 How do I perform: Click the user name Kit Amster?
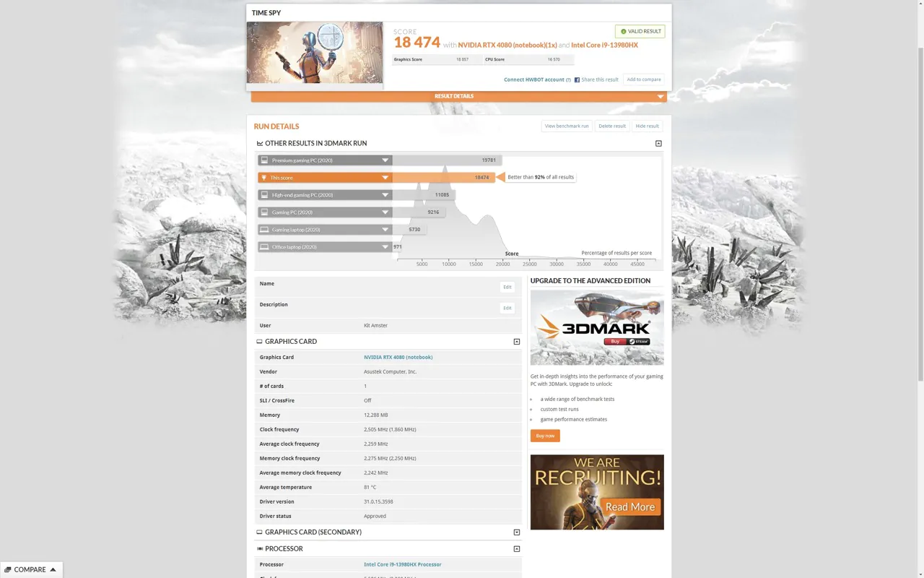point(375,325)
